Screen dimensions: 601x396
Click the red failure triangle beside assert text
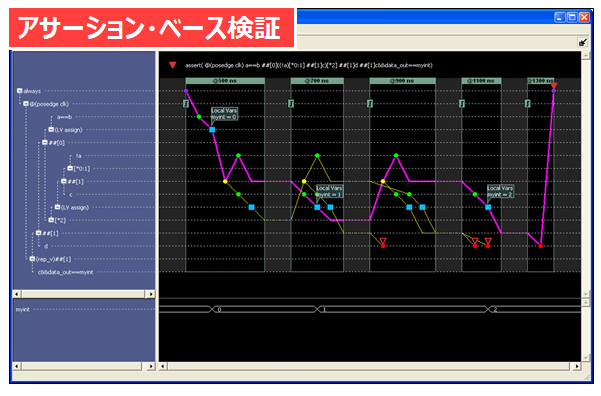click(172, 65)
